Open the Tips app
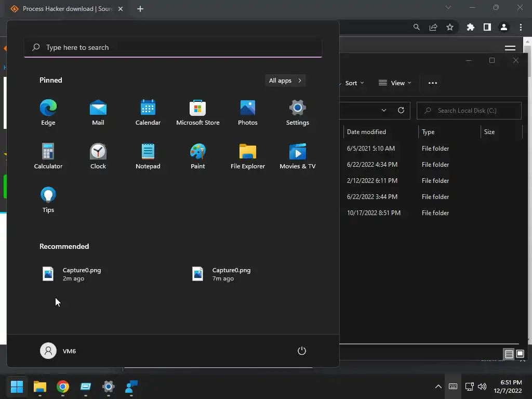This screenshot has height=399, width=532. coord(48,200)
